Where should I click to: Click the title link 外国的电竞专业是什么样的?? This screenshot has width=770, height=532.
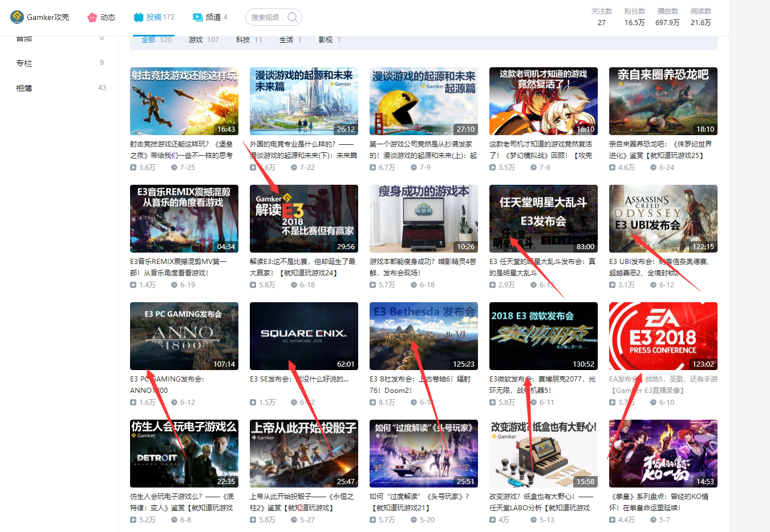tap(303, 150)
